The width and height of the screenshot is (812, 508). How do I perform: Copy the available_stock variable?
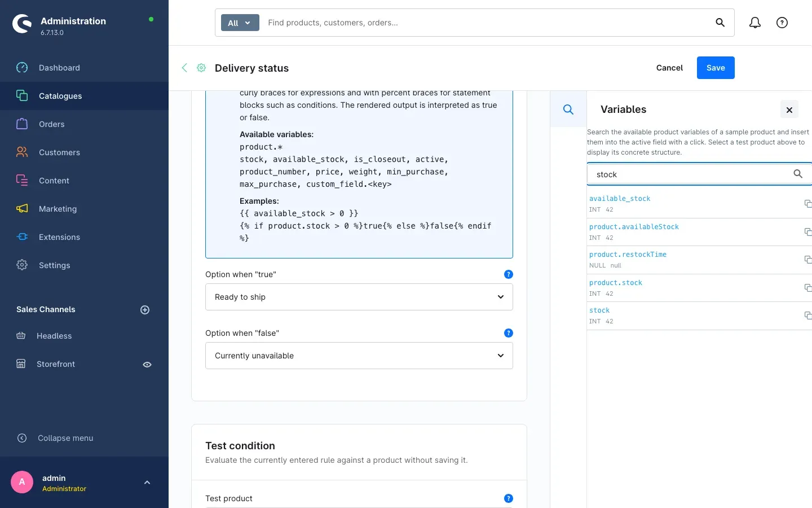[808, 204]
